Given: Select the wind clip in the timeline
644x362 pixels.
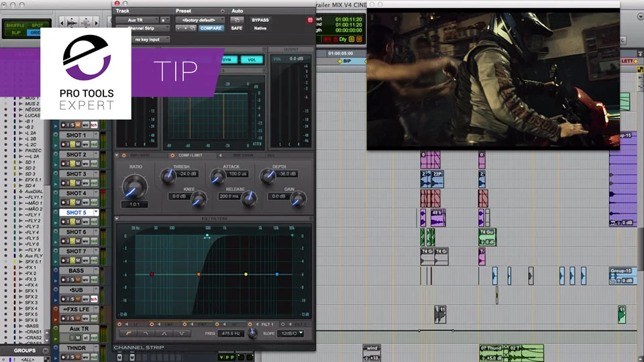Looking at the screenshot, I should point(372,353).
